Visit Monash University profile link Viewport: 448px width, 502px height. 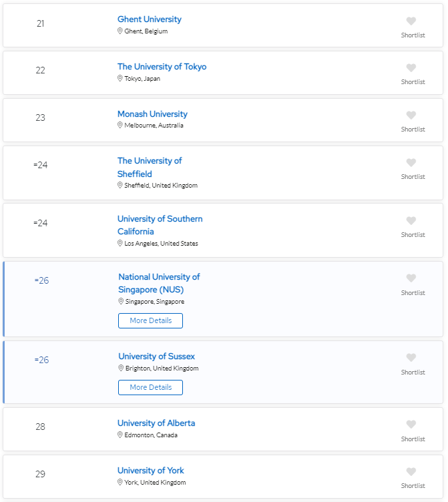[152, 114]
